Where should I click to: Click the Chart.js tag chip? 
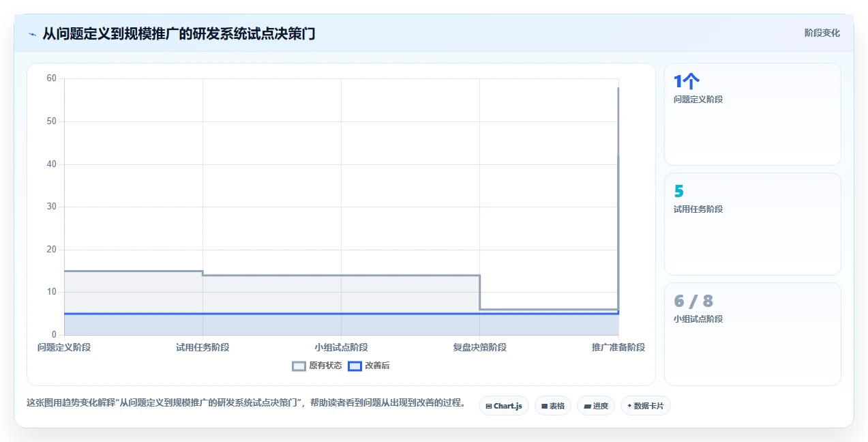[503, 406]
